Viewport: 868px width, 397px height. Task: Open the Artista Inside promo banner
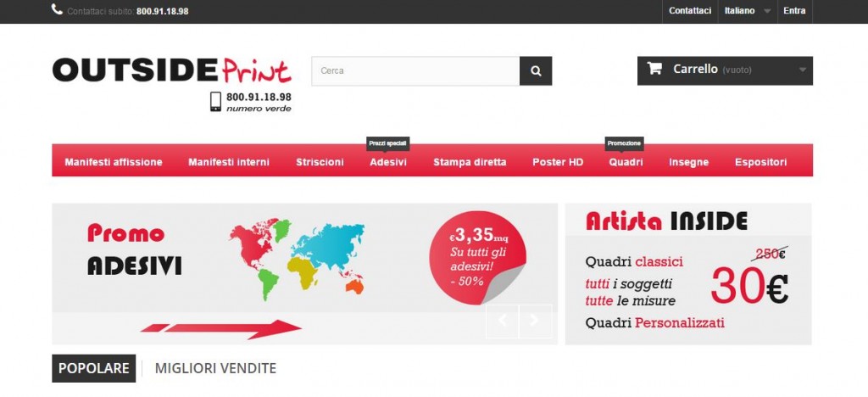tap(688, 274)
